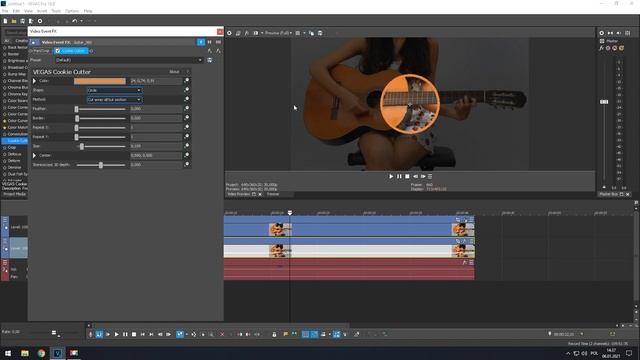The height and width of the screenshot is (360, 640).
Task: Click the timeline playhead cursor marker
Action: click(x=290, y=213)
